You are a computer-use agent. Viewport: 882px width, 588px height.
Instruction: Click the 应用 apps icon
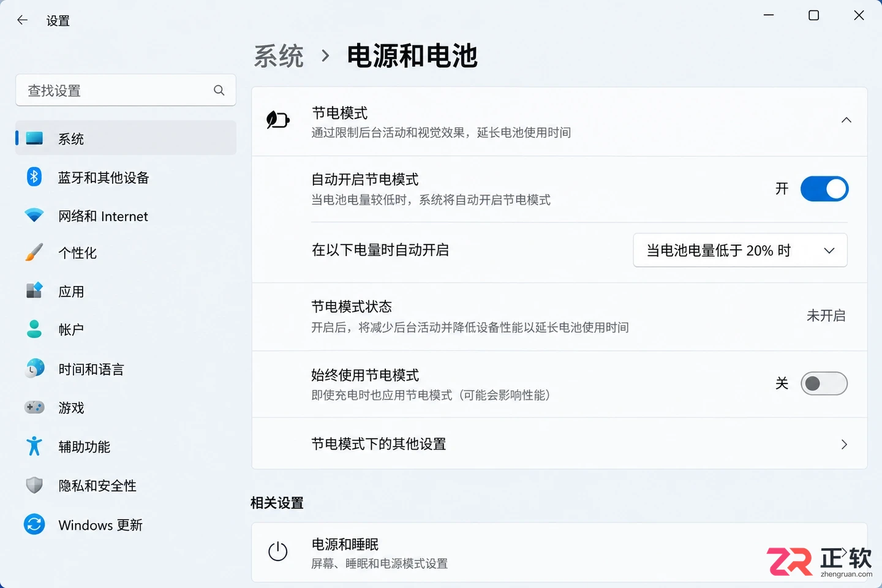(34, 291)
